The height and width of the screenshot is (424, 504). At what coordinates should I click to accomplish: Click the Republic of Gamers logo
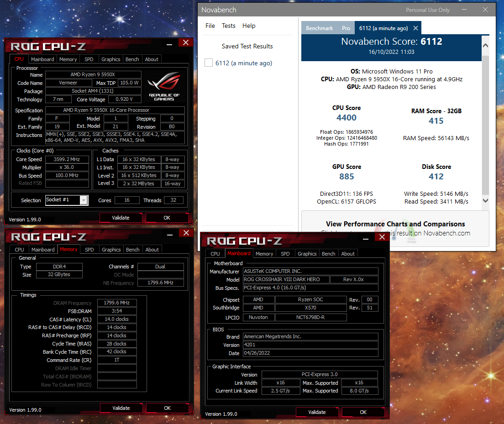pos(164,86)
